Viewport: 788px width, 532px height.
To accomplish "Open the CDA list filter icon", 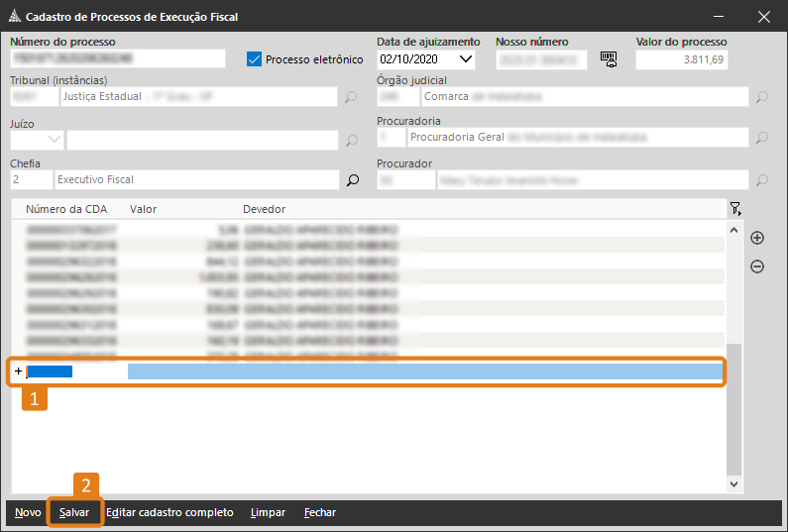I will pyautogui.click(x=734, y=209).
